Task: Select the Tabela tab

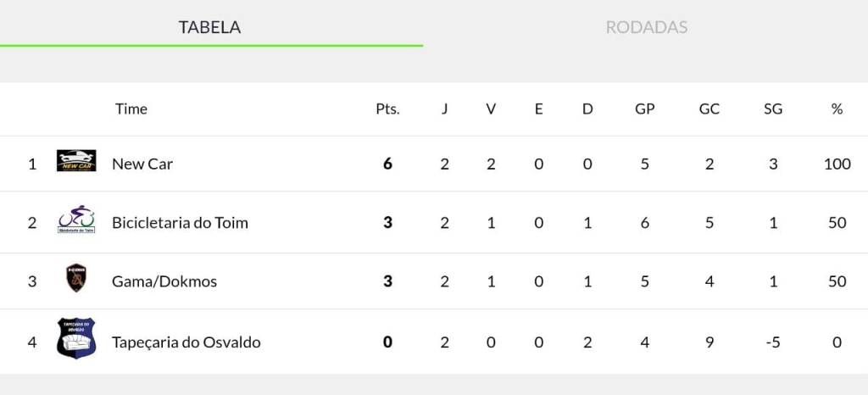Action: coord(209,27)
